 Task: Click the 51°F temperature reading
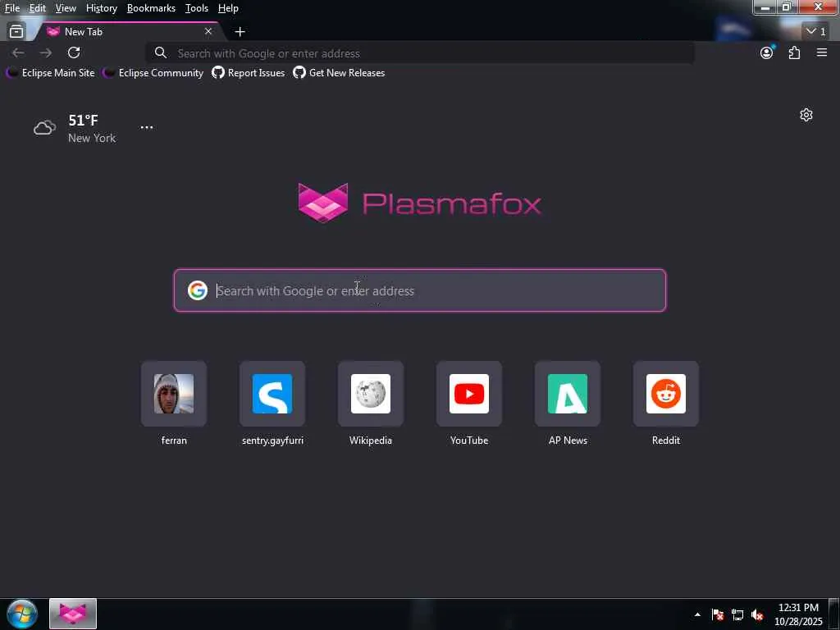point(83,120)
